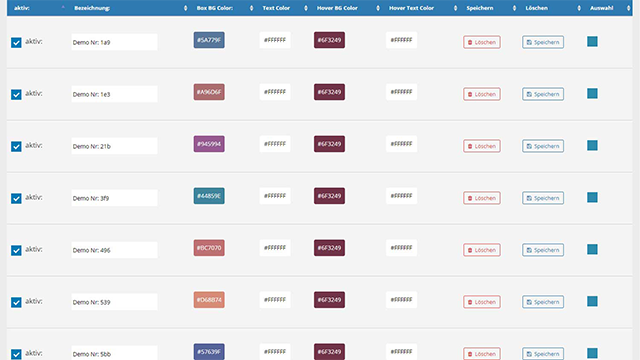The image size is (640, 360).
Task: Click Löschen button for Demo Nr: 1e3
Action: click(482, 94)
